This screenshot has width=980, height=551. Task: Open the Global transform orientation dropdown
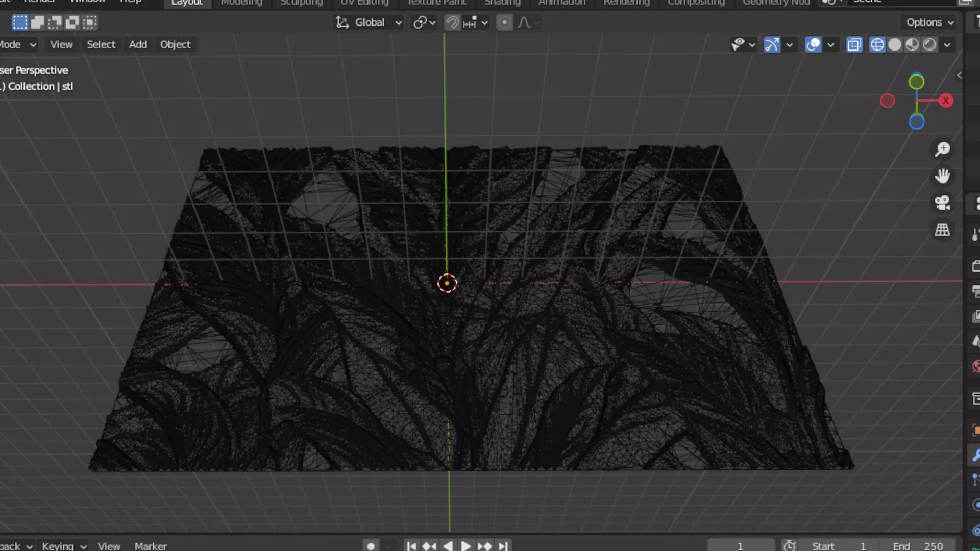pos(369,22)
